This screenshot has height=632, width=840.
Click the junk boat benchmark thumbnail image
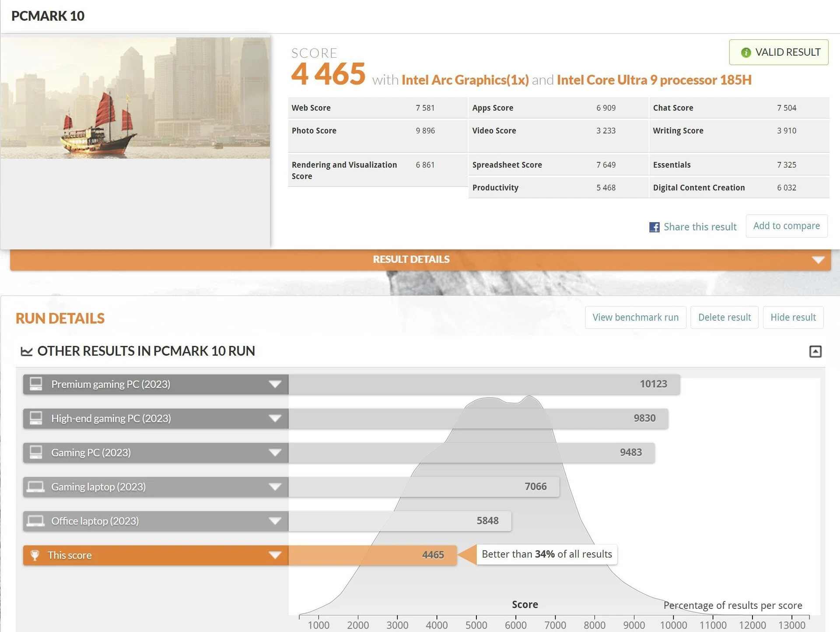(135, 98)
